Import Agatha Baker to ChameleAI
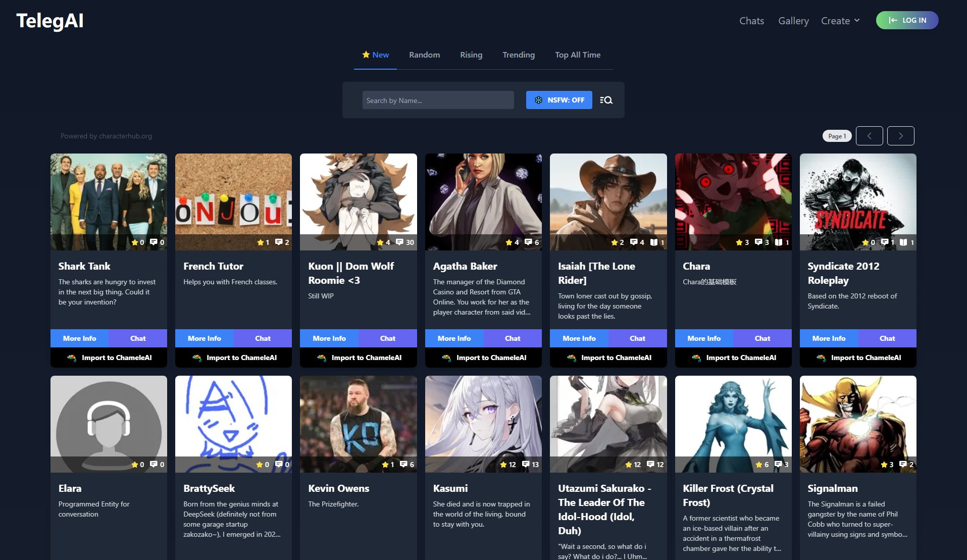Screen dimensions: 967x560 483,358
